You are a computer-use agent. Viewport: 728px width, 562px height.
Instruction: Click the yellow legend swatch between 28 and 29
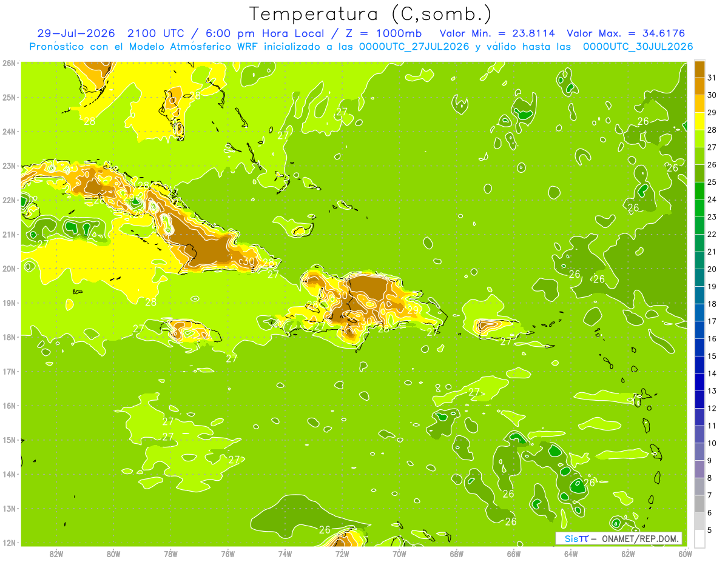pos(700,121)
